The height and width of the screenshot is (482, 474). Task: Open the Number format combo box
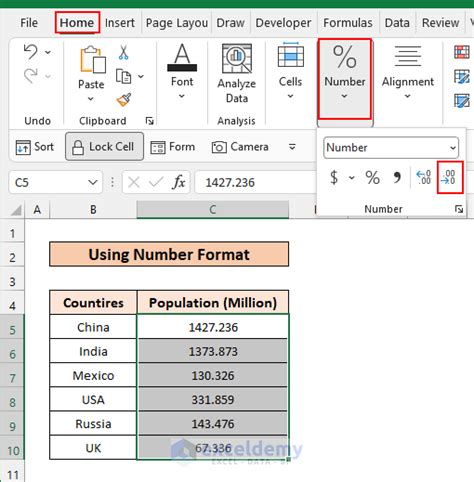tap(391, 147)
